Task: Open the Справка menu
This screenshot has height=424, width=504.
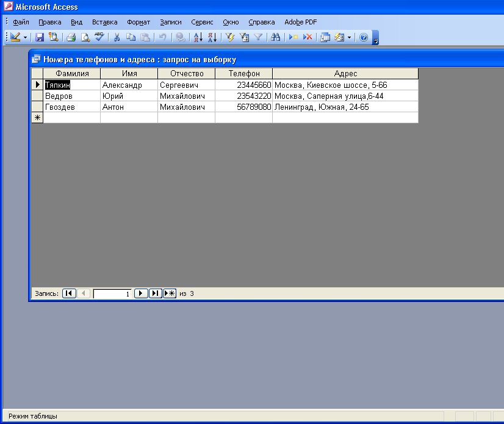Action: click(x=262, y=22)
